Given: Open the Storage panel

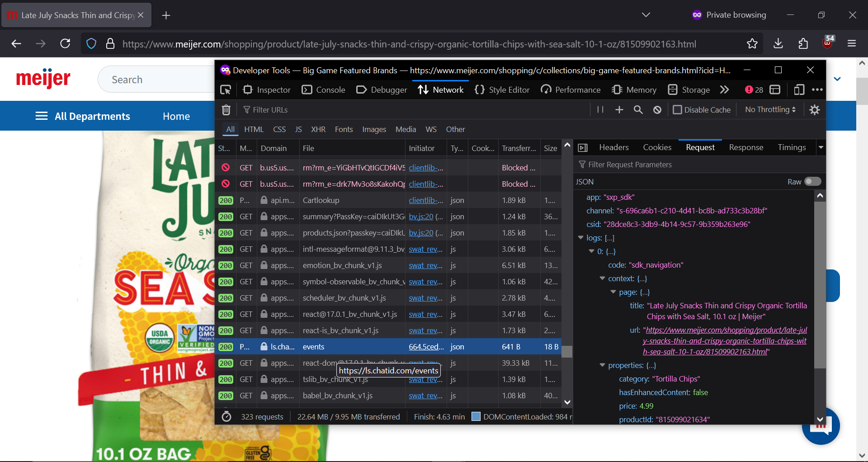Looking at the screenshot, I should [x=689, y=90].
